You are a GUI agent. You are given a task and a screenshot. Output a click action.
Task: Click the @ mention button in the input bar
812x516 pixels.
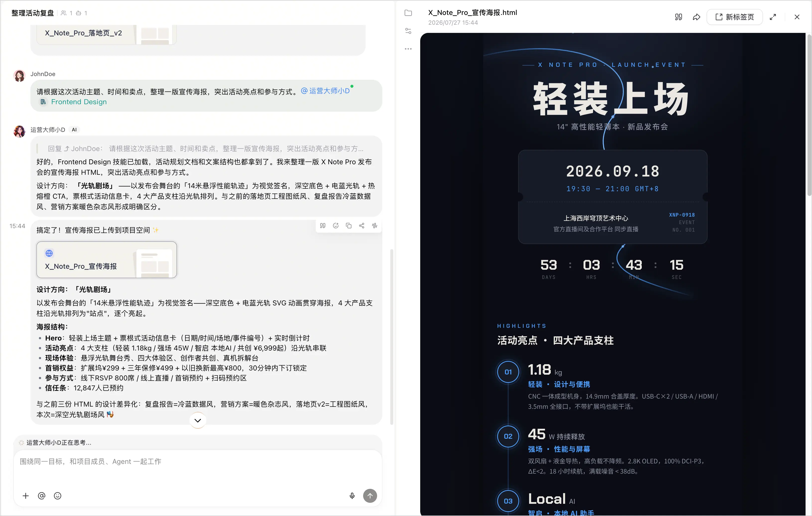pos(41,496)
